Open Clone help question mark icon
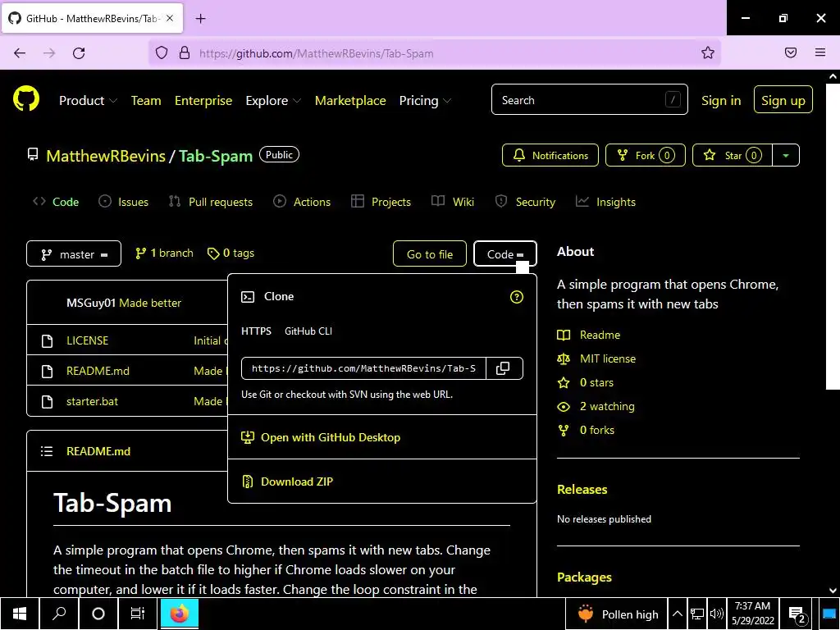 517,297
